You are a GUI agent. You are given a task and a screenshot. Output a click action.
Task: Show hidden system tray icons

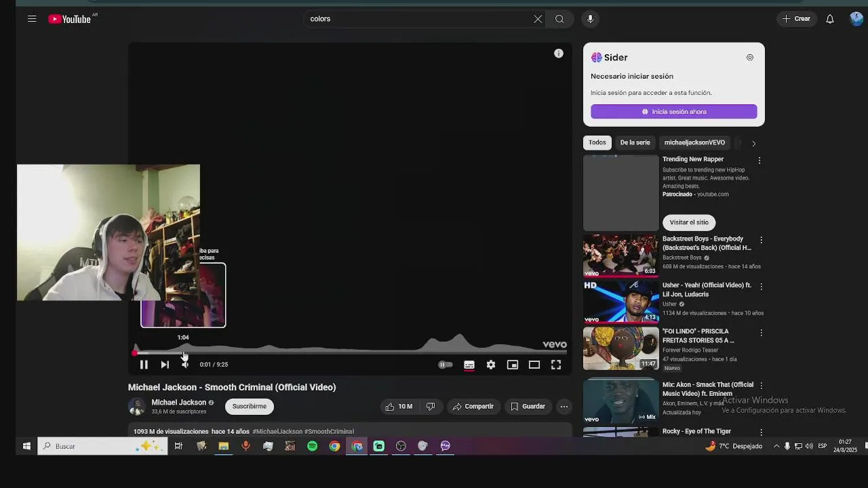coord(776,446)
